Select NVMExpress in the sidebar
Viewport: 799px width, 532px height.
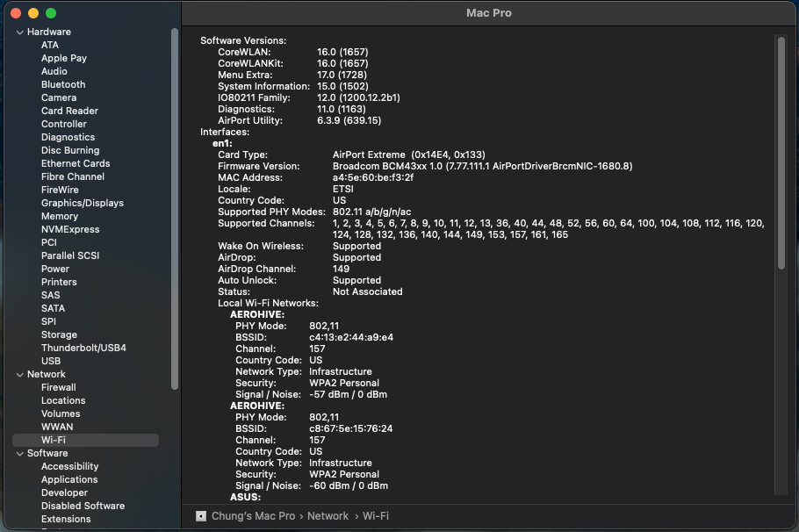pyautogui.click(x=70, y=229)
